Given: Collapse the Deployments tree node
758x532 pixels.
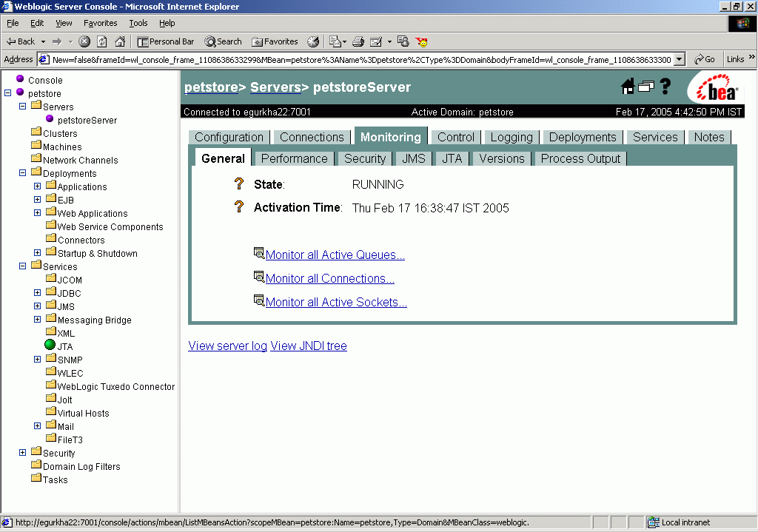Looking at the screenshot, I should (22, 172).
